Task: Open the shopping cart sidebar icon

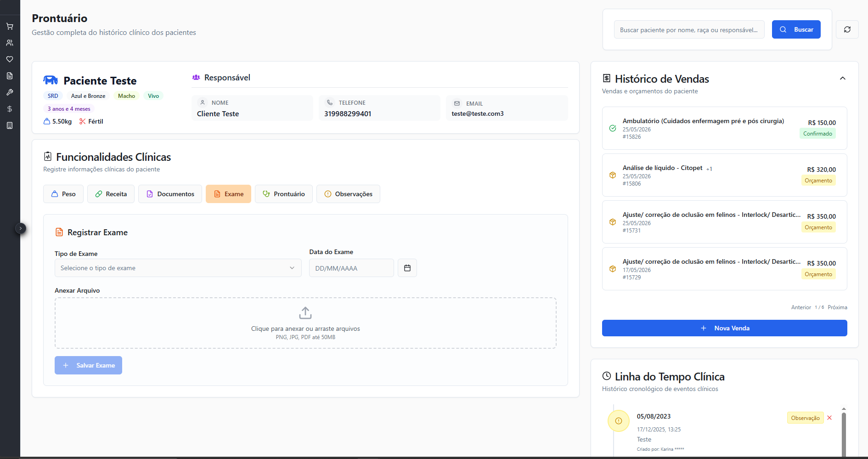Action: click(x=10, y=26)
